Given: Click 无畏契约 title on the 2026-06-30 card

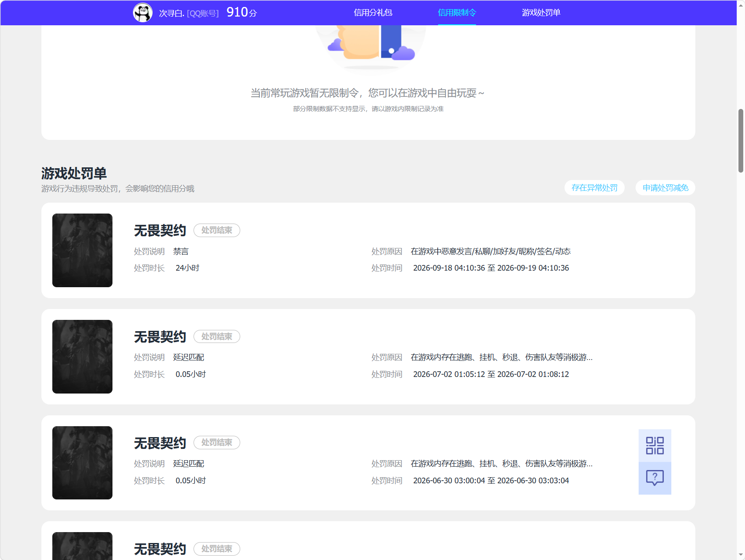Looking at the screenshot, I should click(160, 443).
